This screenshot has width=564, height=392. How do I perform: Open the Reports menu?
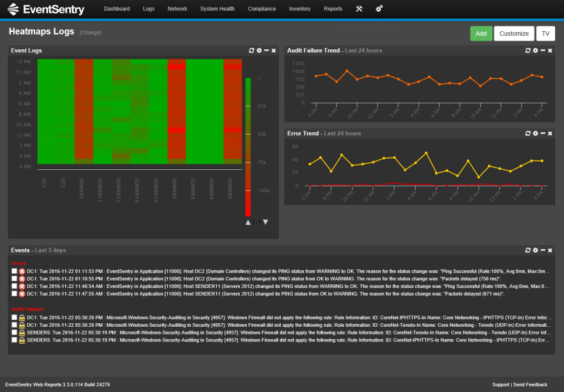tap(333, 9)
